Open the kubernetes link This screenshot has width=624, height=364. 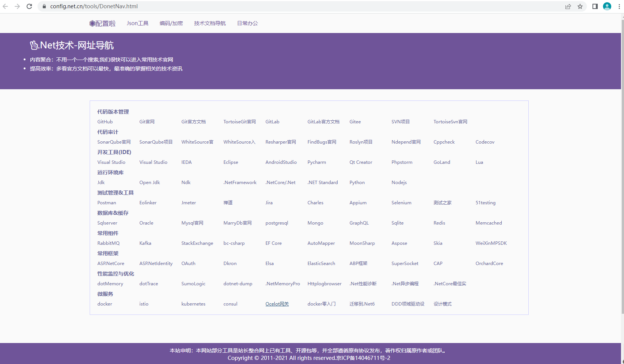click(193, 304)
